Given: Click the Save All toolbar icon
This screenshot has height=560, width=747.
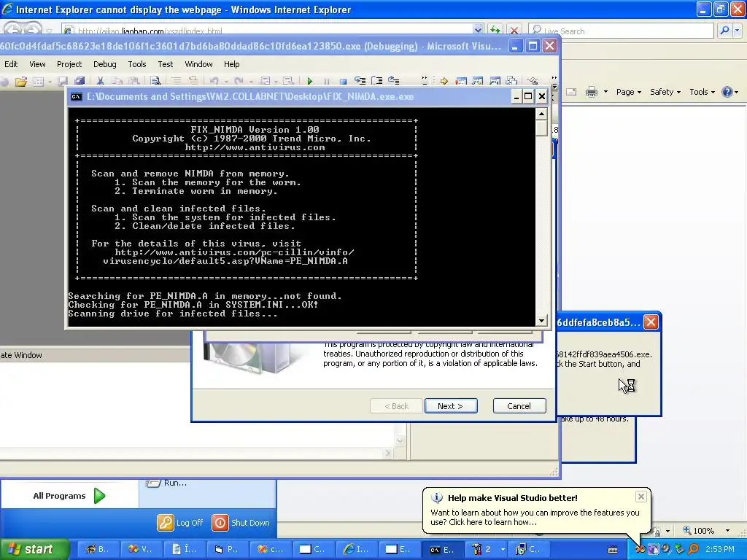Looking at the screenshot, I should [x=80, y=82].
